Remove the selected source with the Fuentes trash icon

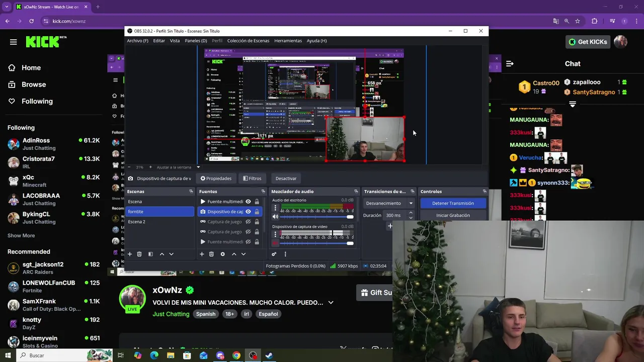click(211, 254)
